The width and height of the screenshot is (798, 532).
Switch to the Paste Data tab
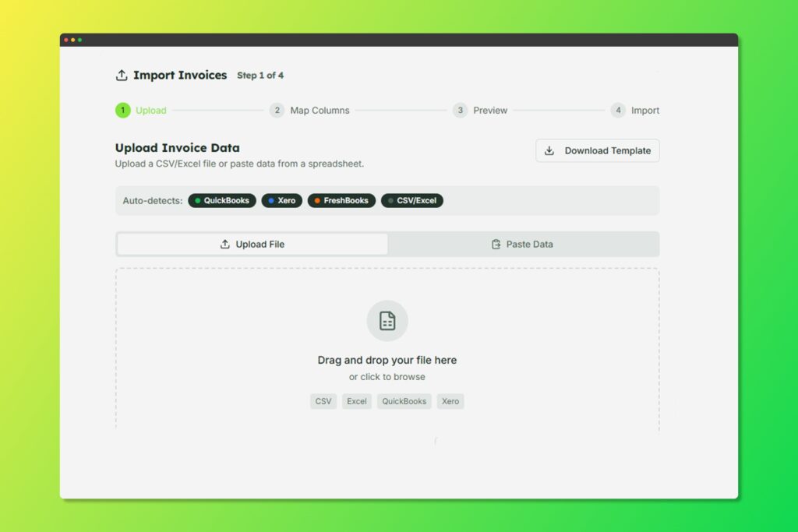(523, 245)
